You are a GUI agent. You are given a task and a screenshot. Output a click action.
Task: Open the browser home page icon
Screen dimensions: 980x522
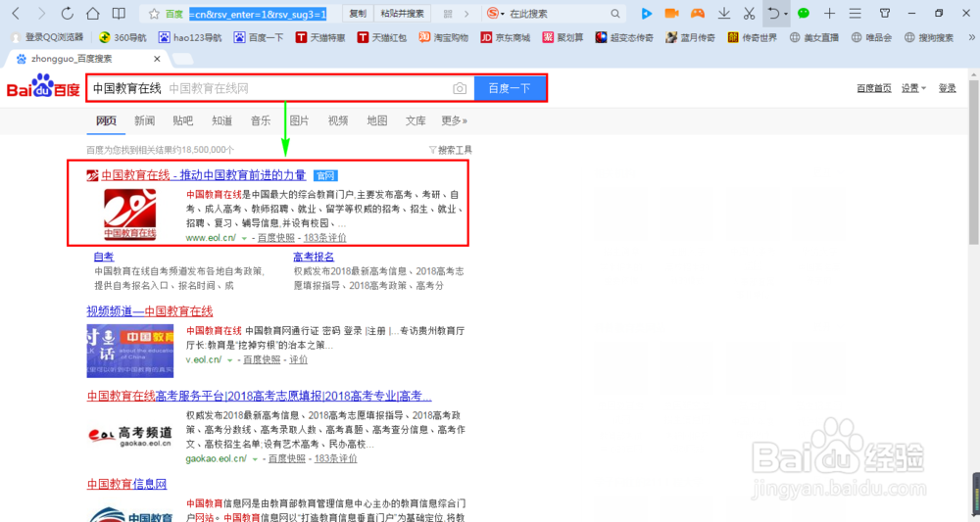coord(92,13)
